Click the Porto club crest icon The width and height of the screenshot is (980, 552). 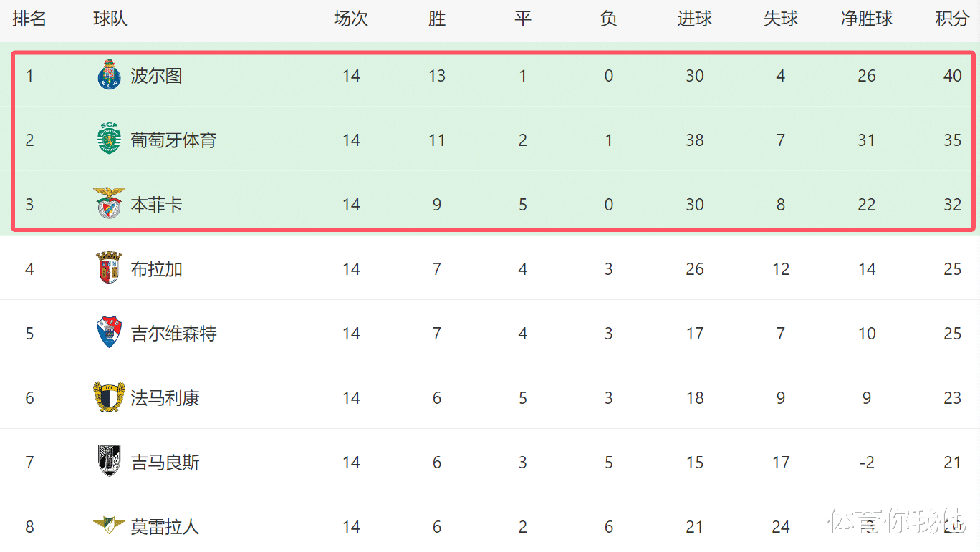(109, 75)
